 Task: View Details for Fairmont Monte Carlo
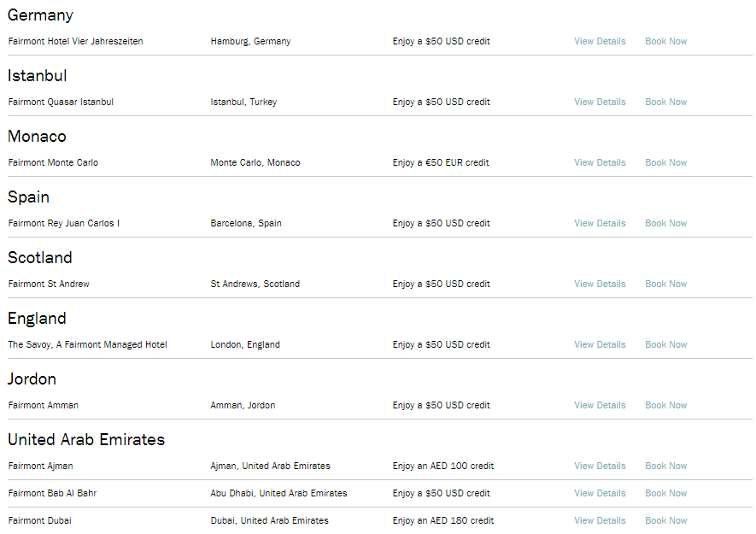600,163
